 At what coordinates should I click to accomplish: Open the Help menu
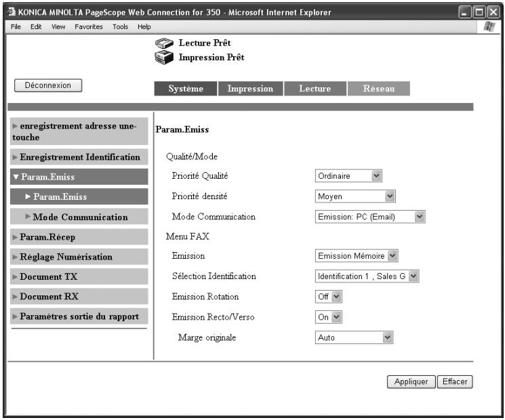[144, 26]
